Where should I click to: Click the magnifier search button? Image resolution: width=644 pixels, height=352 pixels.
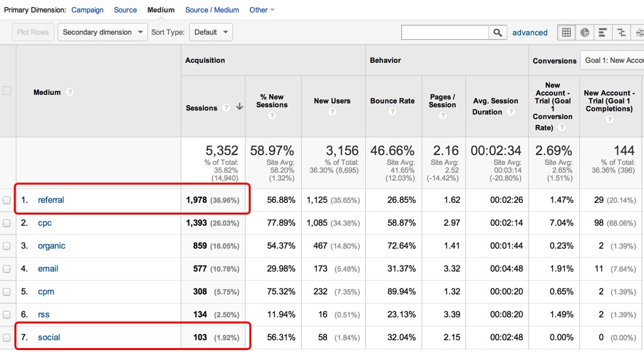498,32
